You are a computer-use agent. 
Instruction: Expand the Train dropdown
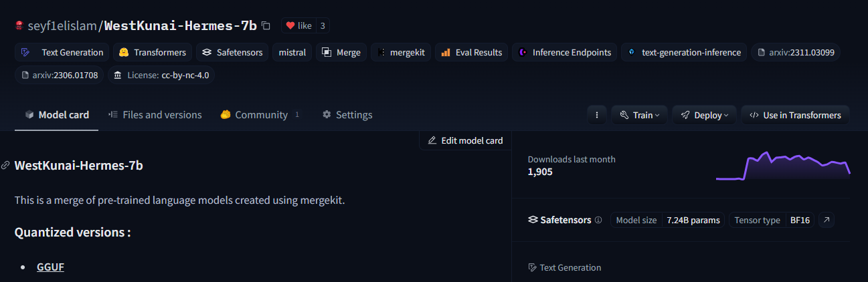tap(639, 115)
